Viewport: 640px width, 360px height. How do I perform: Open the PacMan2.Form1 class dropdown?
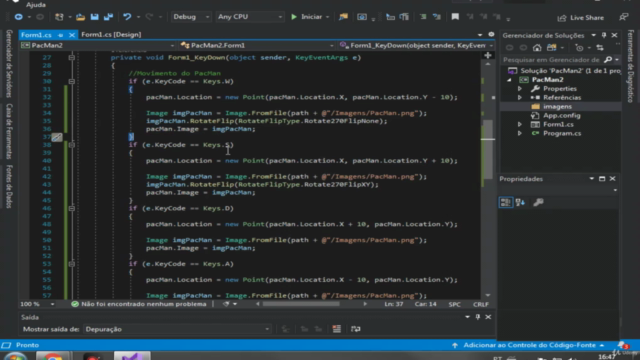pos(257,45)
